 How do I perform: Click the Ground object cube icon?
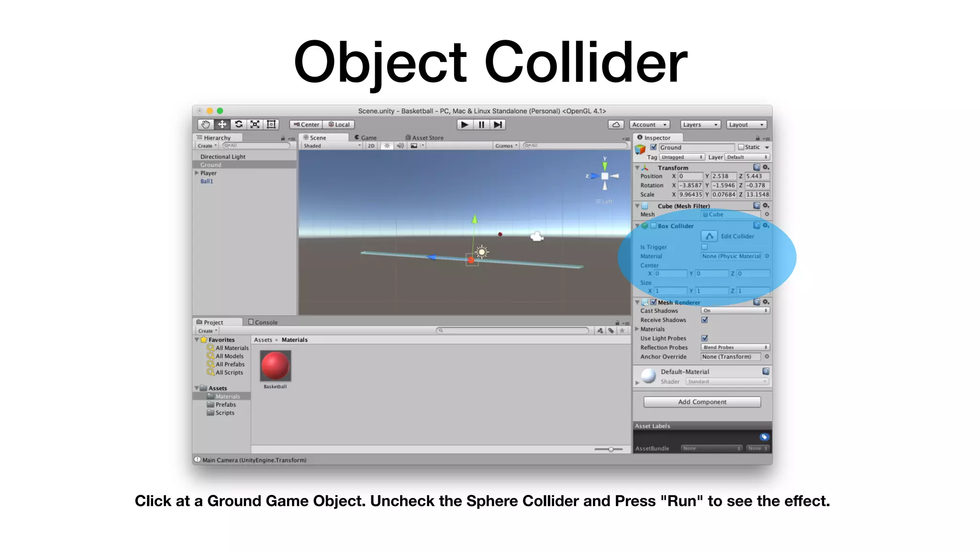(x=640, y=149)
